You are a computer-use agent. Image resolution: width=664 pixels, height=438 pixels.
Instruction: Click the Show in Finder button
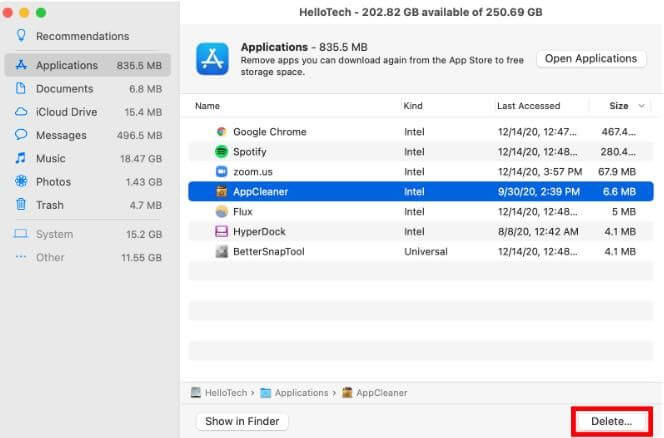pyautogui.click(x=241, y=422)
